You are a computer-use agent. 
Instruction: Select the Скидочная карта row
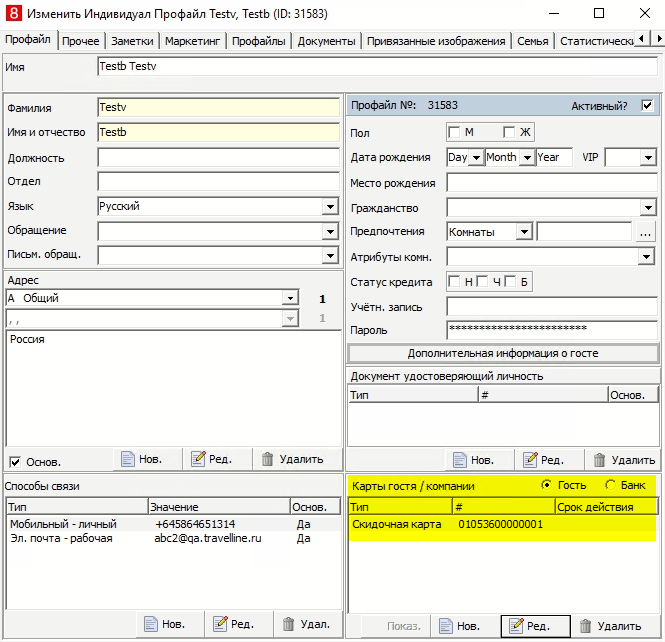coord(503,525)
